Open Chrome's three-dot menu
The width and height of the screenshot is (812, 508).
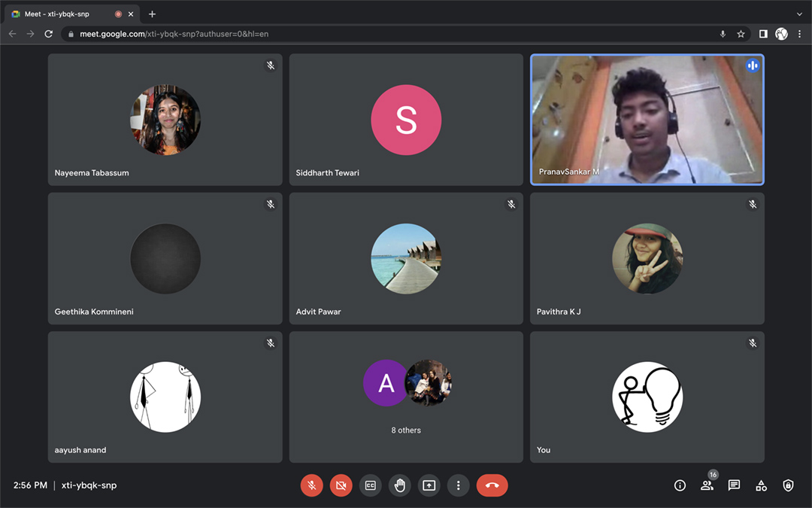(x=799, y=34)
